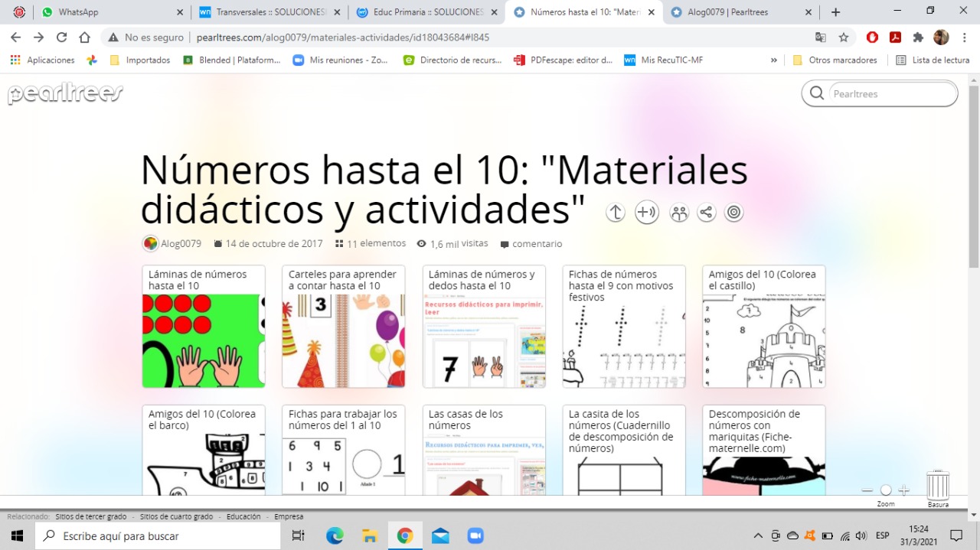Open the Amigos del 10 castillo thumbnail
This screenshot has height=550, width=980.
(x=763, y=340)
